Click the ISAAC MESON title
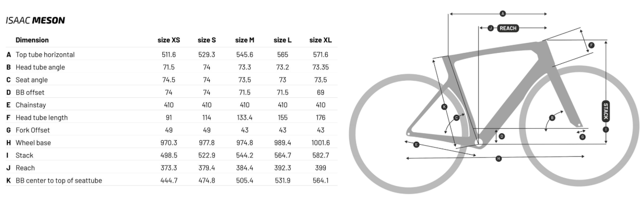Screen dimensions: 644x204 [35, 20]
